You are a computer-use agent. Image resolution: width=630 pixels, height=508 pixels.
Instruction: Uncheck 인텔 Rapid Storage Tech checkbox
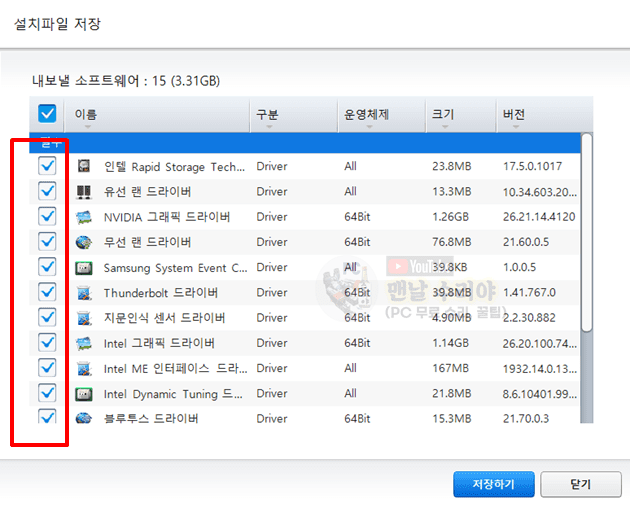[x=47, y=166]
